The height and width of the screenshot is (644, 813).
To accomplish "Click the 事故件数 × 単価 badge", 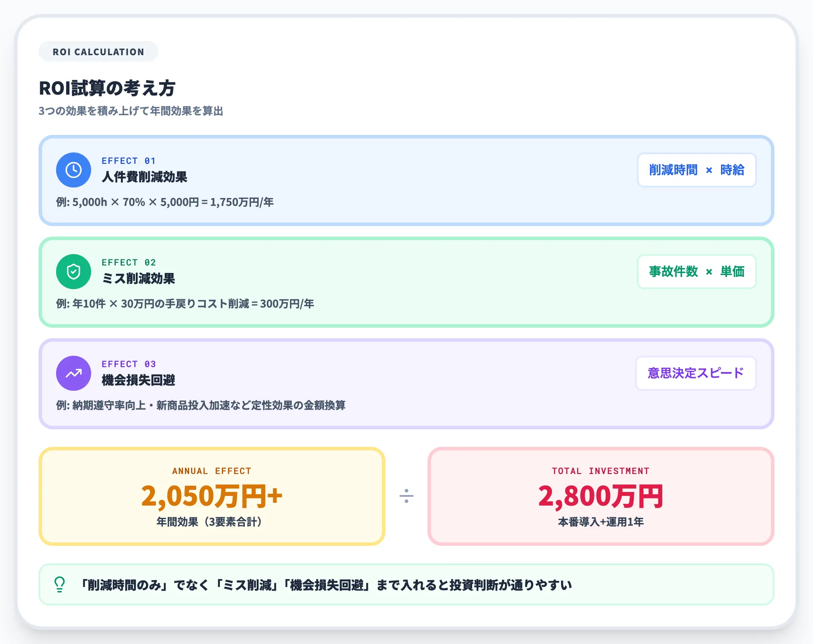I will [697, 272].
